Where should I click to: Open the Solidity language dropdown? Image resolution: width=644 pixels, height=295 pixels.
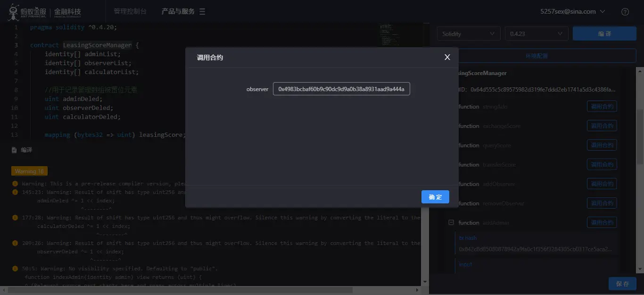pos(468,34)
